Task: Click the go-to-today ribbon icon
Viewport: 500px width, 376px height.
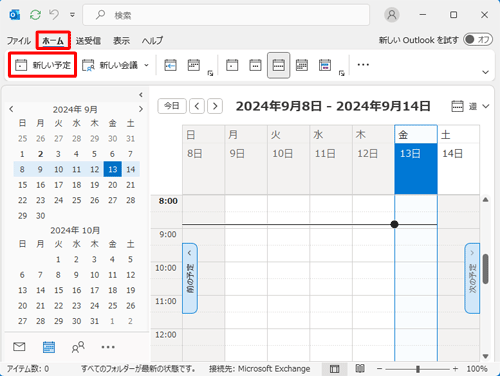Action: [170, 65]
